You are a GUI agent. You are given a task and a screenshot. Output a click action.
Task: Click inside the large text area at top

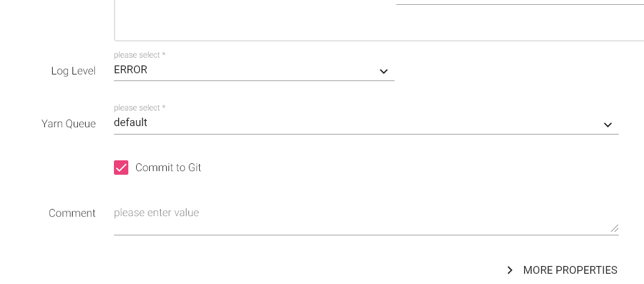252,21
